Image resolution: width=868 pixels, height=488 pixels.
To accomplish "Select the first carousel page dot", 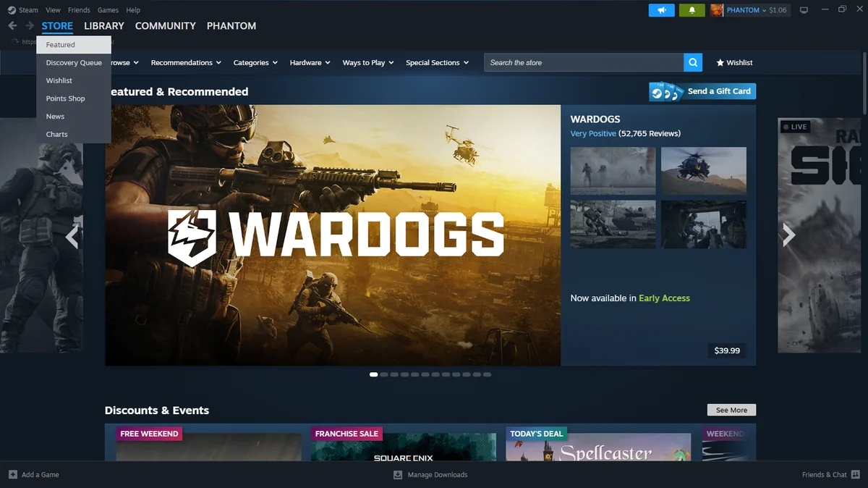I will tap(374, 374).
